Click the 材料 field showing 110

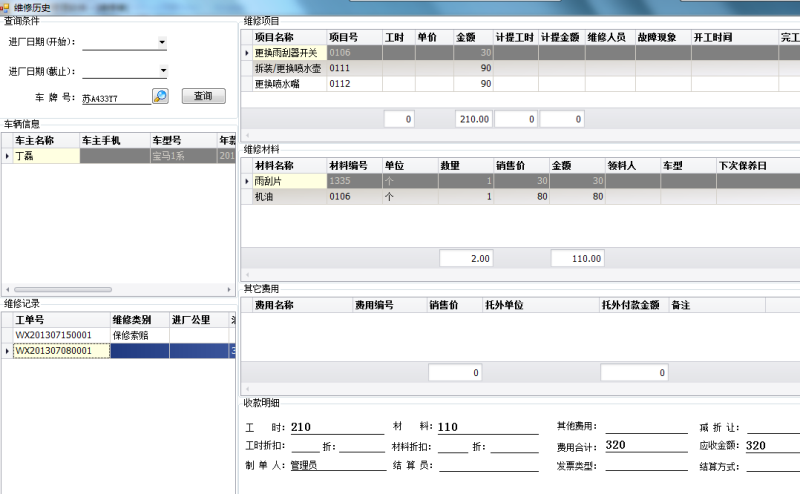(x=488, y=427)
